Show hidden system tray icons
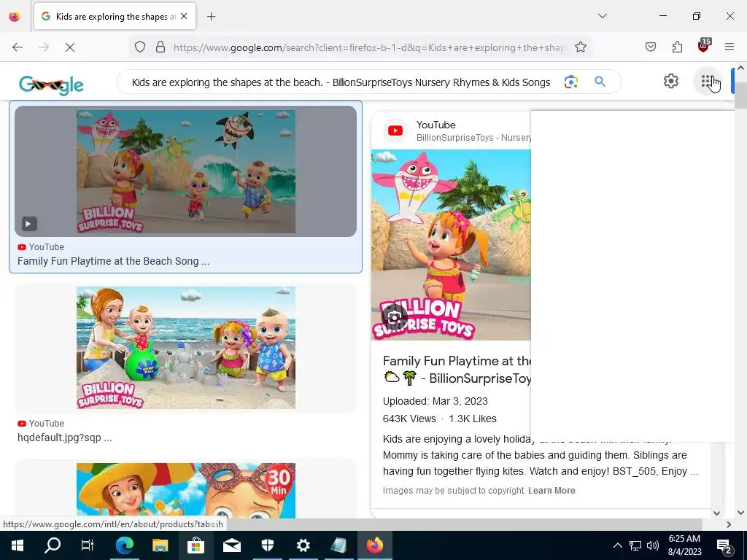The image size is (747, 560). (617, 545)
